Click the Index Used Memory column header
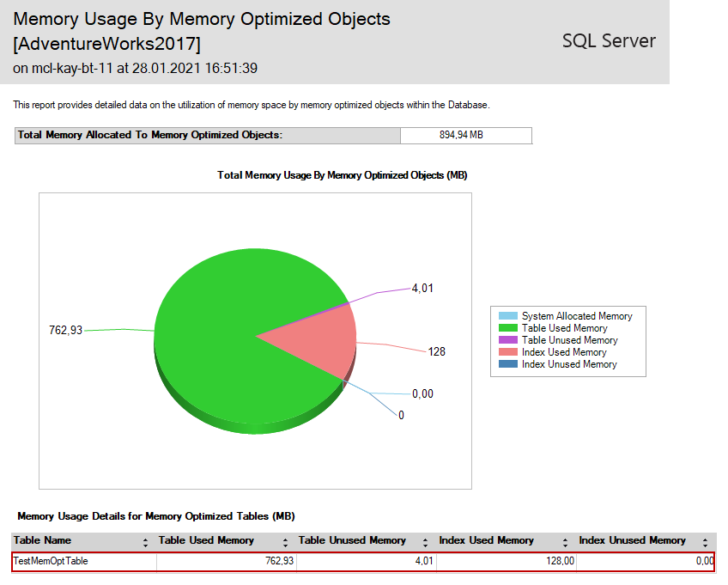This screenshot has height=585, width=728. coord(486,540)
